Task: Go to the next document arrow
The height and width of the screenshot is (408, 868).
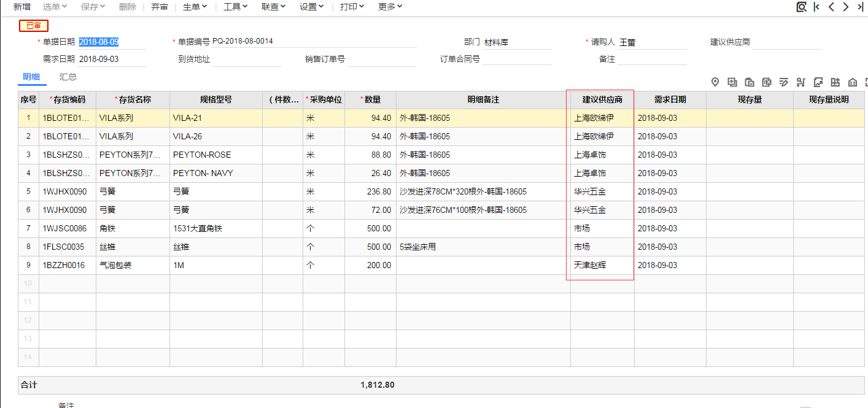Action: (x=846, y=7)
